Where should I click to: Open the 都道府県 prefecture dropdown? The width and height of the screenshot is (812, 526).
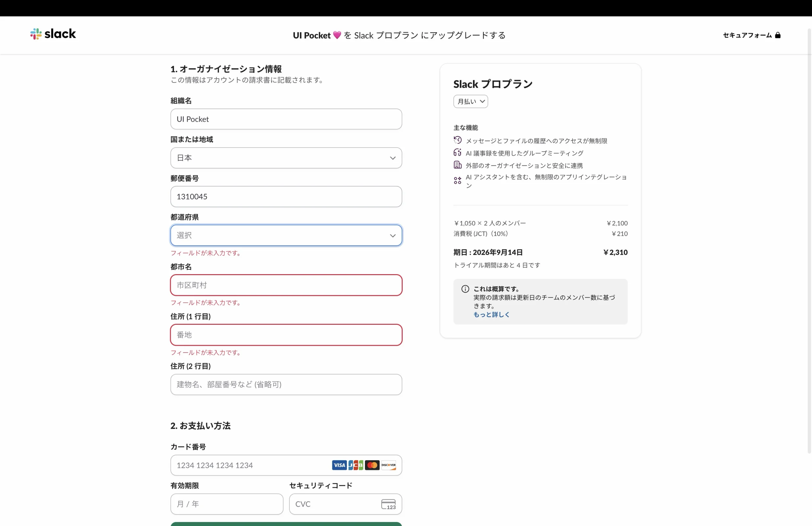coord(286,235)
